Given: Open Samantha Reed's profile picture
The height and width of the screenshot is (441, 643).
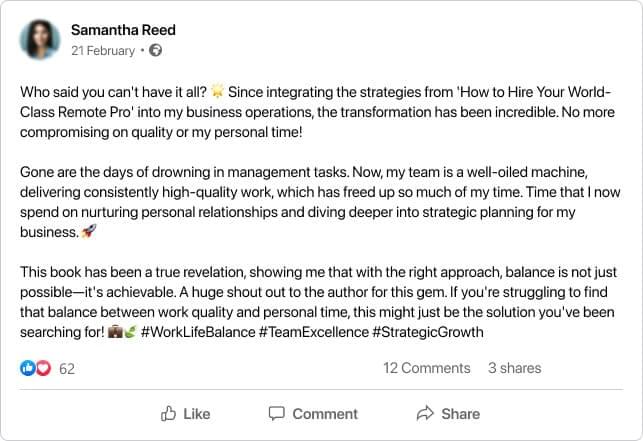Looking at the screenshot, I should pyautogui.click(x=40, y=39).
